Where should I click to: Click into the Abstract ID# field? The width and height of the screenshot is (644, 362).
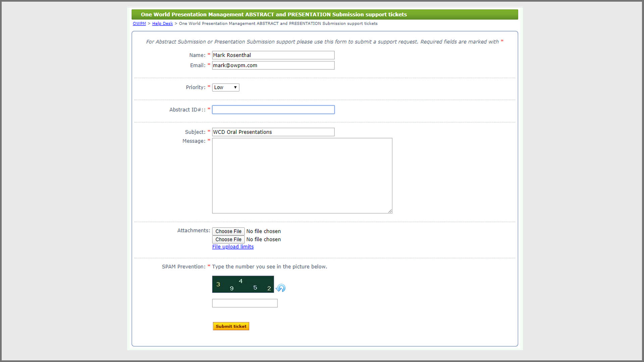coord(273,110)
